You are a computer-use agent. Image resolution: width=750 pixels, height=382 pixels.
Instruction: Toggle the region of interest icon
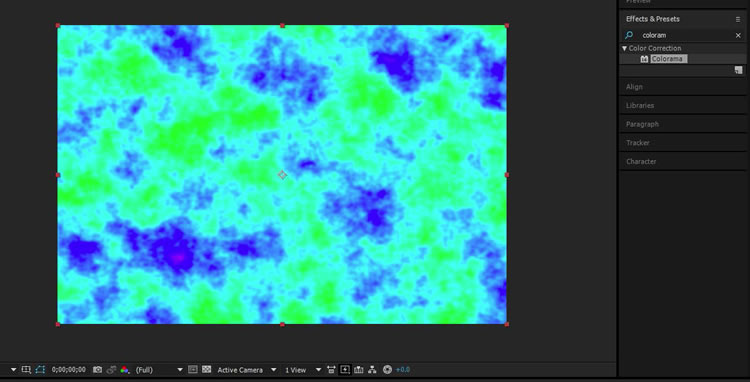[193, 370]
